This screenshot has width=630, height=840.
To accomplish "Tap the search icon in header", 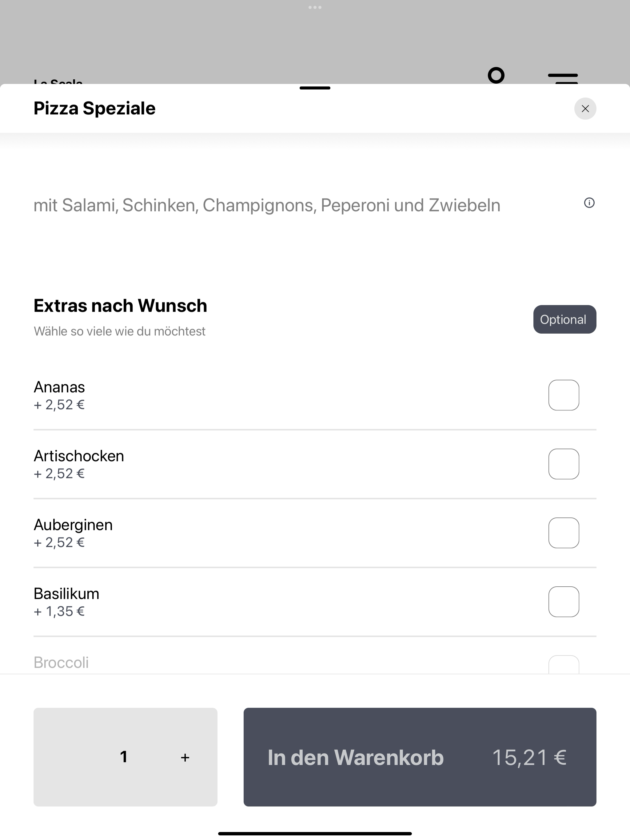I will point(496,75).
